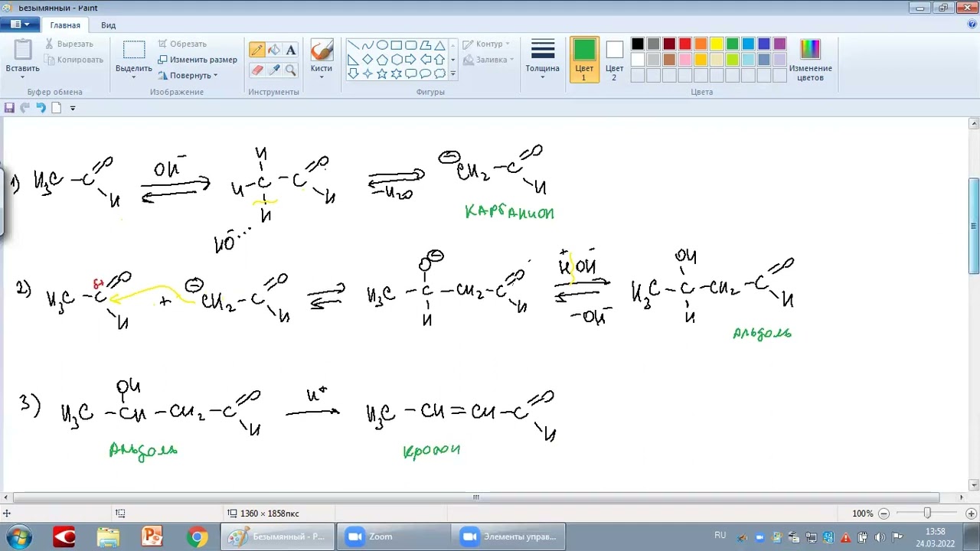Open Windows Start button

(x=18, y=536)
